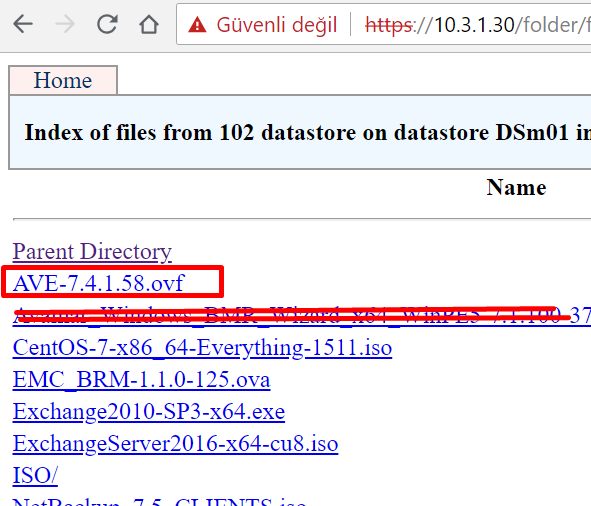Open the ISO/ folder link
The width and height of the screenshot is (591, 506).
[x=35, y=475]
